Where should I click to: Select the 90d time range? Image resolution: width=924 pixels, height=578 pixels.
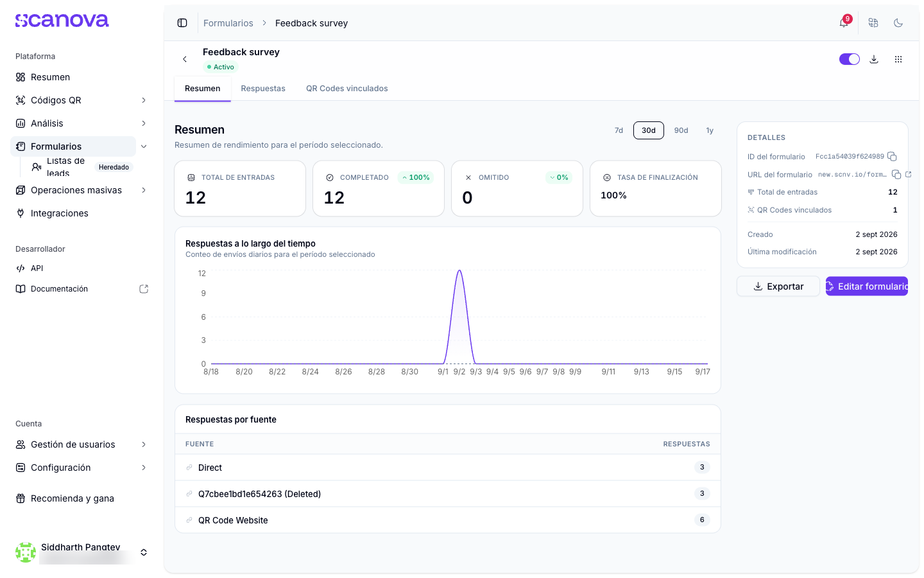click(x=681, y=130)
